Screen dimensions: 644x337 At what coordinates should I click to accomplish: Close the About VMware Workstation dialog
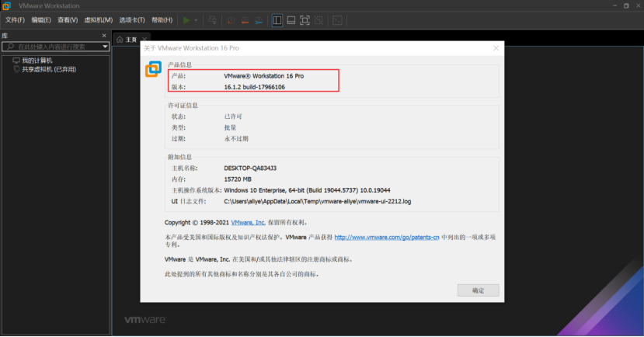pos(496,48)
